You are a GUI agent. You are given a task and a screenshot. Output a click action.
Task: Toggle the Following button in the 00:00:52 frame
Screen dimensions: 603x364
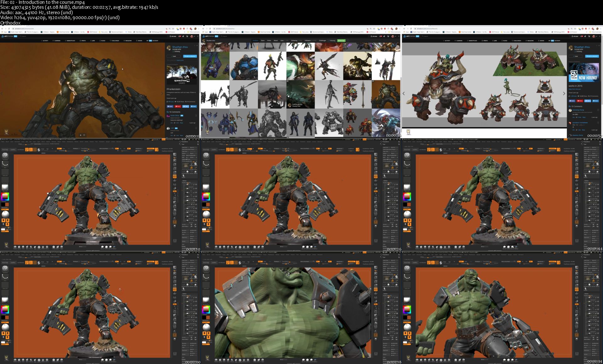click(579, 51)
